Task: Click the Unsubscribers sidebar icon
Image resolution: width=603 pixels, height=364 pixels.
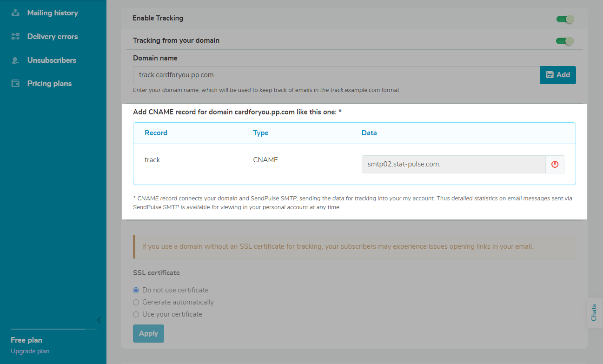Action: coord(15,60)
